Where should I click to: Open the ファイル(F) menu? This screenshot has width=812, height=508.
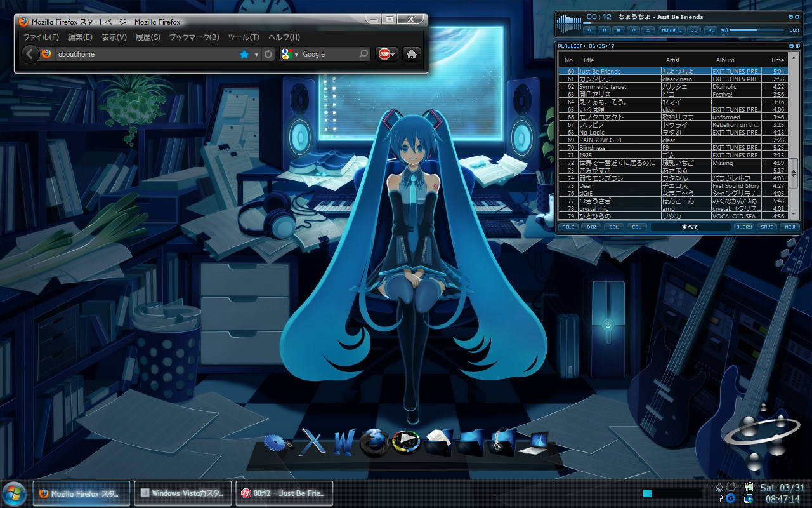click(41, 37)
